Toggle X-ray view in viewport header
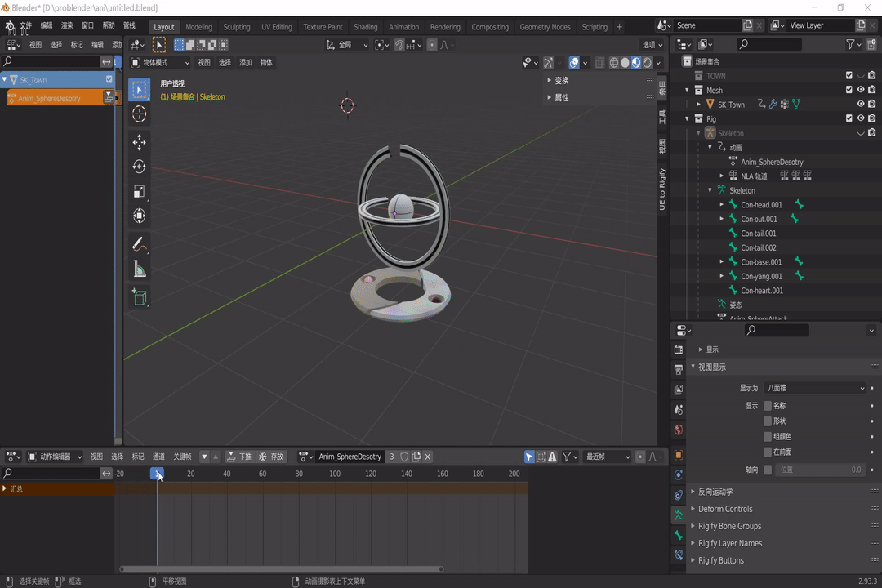 tap(599, 62)
